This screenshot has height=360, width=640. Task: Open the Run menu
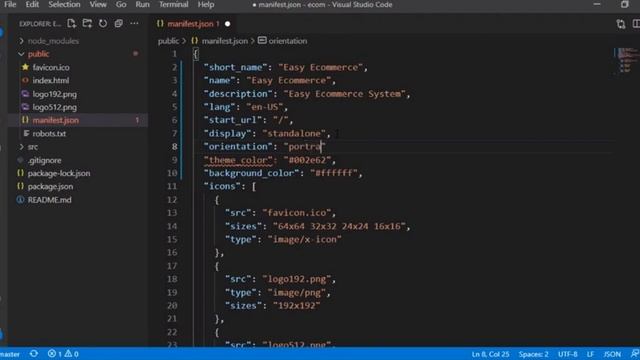pos(142,4)
